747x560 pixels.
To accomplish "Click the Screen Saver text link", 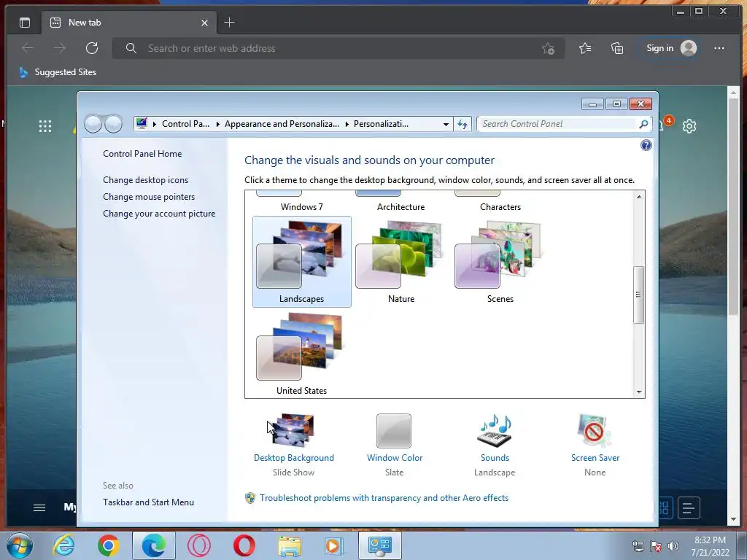I will (595, 458).
